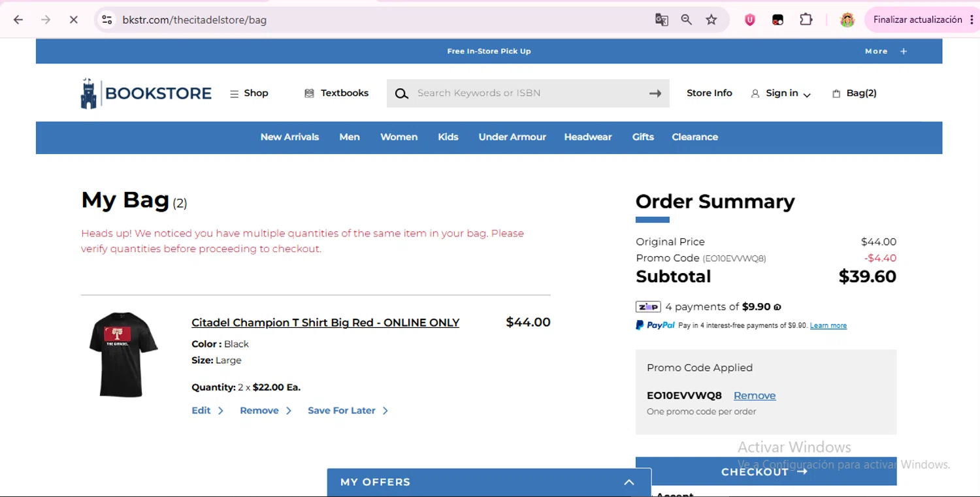Viewport: 980px width, 497px height.
Task: Bookmark this page with the star
Action: pyautogui.click(x=711, y=20)
